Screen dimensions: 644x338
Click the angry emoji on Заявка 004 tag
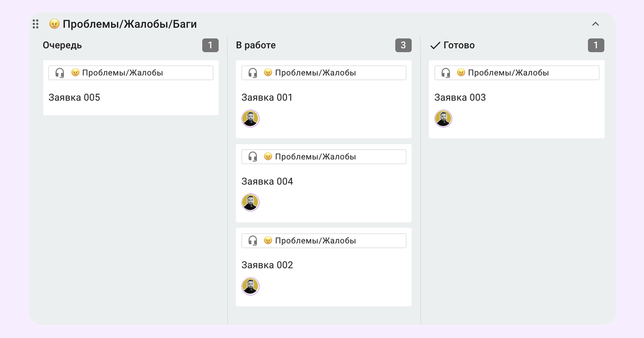[x=268, y=157]
